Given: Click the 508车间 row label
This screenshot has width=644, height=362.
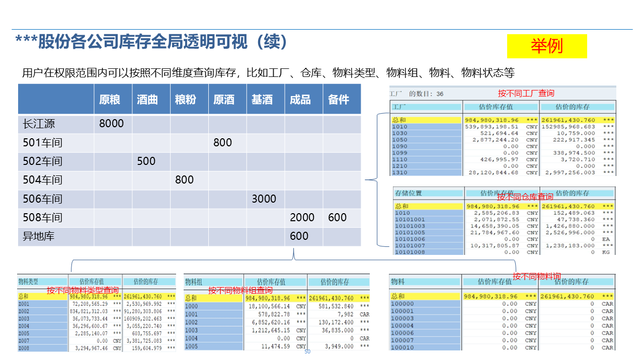Looking at the screenshot, I should (43, 218).
